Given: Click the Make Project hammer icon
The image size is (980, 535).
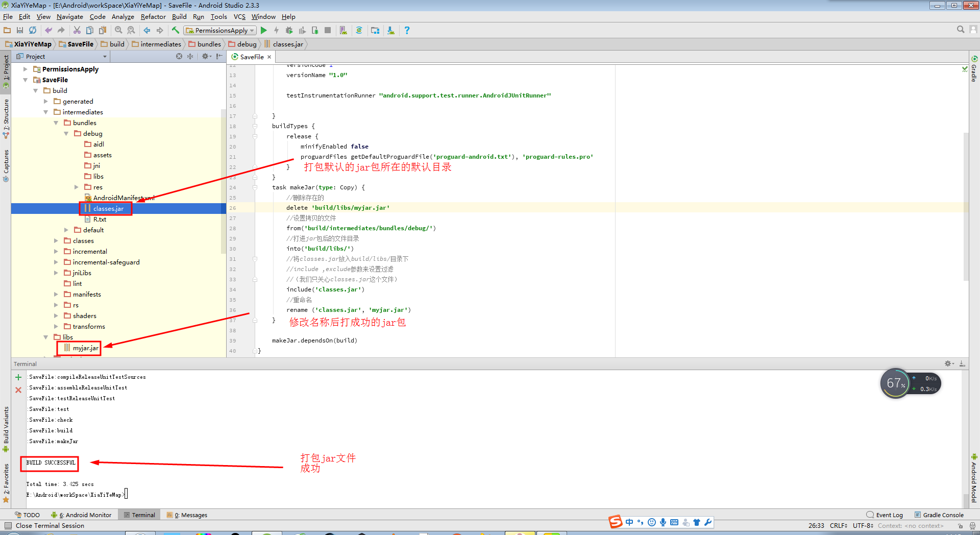Looking at the screenshot, I should click(x=176, y=31).
